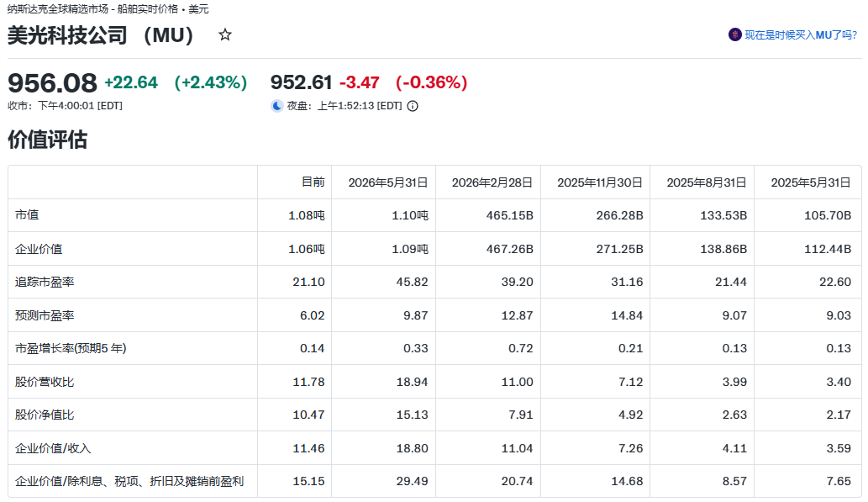Click price/sales value 18.94
This screenshot has width=868, height=502.
click(413, 382)
